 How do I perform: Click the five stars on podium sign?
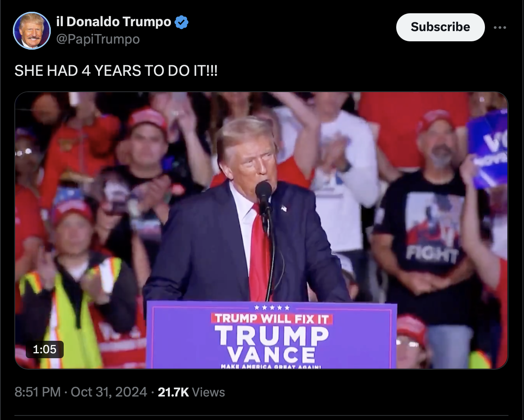pyautogui.click(x=272, y=307)
